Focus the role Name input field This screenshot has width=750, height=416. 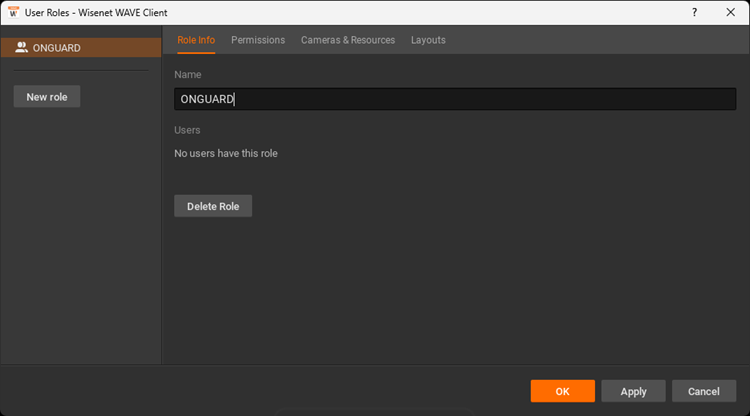(x=455, y=99)
